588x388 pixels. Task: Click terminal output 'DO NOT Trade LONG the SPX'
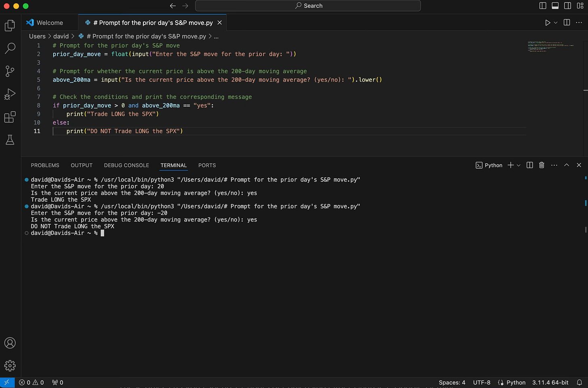point(73,226)
